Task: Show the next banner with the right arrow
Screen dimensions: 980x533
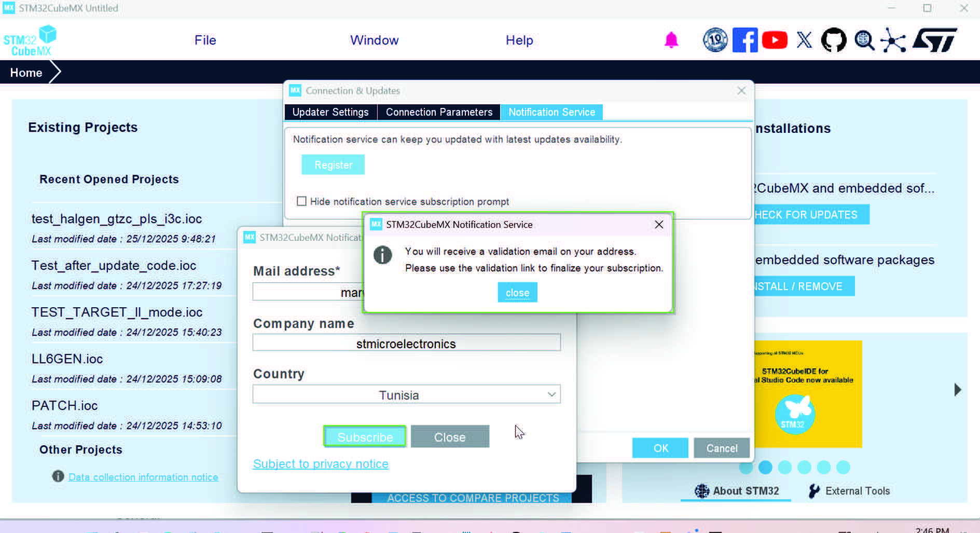Action: click(958, 390)
